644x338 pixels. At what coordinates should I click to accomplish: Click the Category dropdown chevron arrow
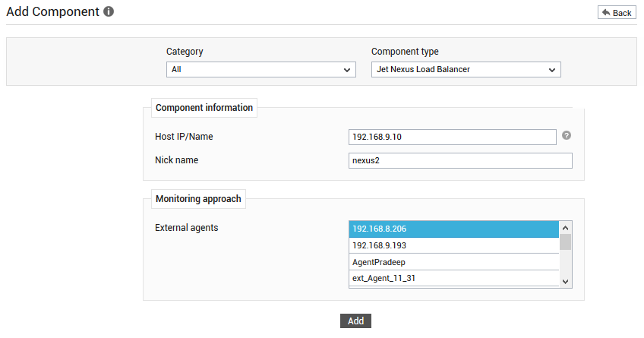(x=347, y=70)
